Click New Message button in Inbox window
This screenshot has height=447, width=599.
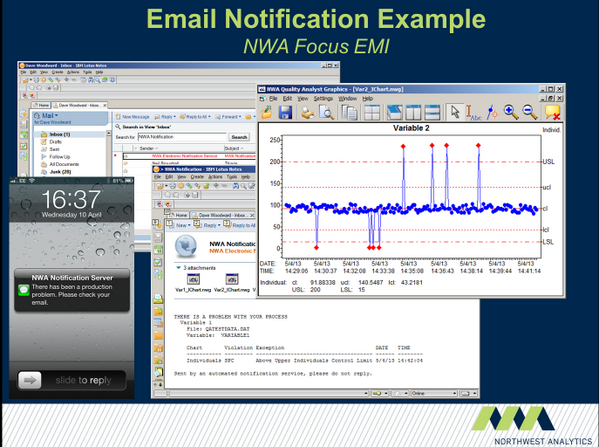[x=133, y=117]
